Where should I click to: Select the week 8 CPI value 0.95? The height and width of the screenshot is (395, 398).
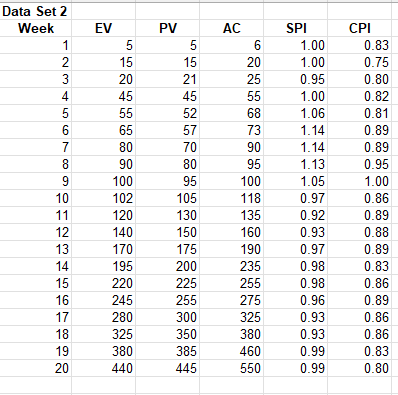click(x=359, y=164)
